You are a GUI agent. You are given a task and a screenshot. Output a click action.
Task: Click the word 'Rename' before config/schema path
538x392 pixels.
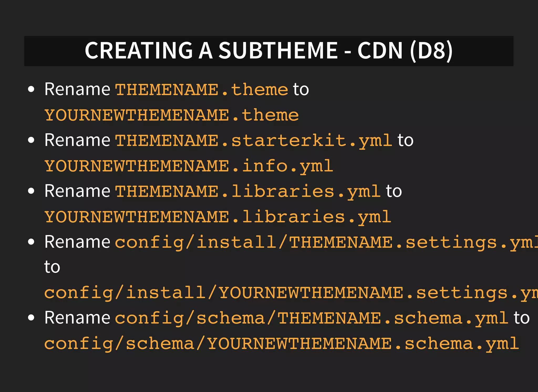click(77, 318)
